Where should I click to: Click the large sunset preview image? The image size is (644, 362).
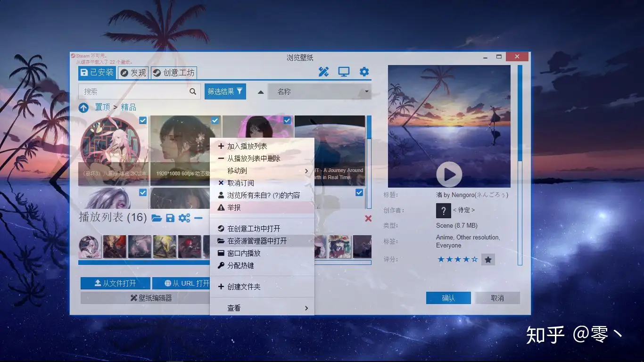[x=449, y=126]
